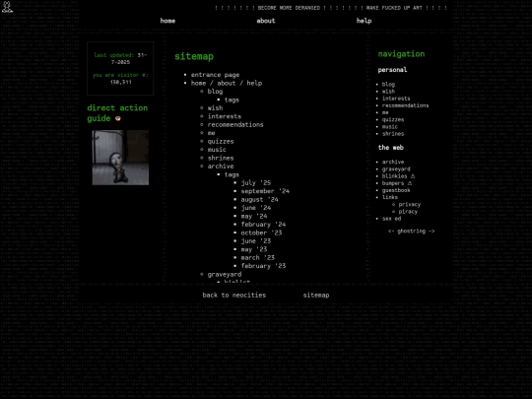Open the privacy sub-link under links
This screenshot has height=399, width=532.
click(x=409, y=204)
